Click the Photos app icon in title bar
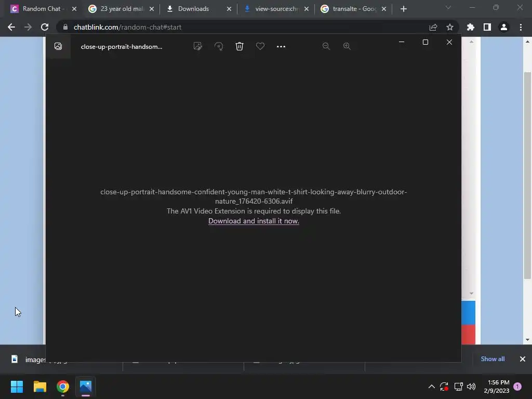 point(58,46)
